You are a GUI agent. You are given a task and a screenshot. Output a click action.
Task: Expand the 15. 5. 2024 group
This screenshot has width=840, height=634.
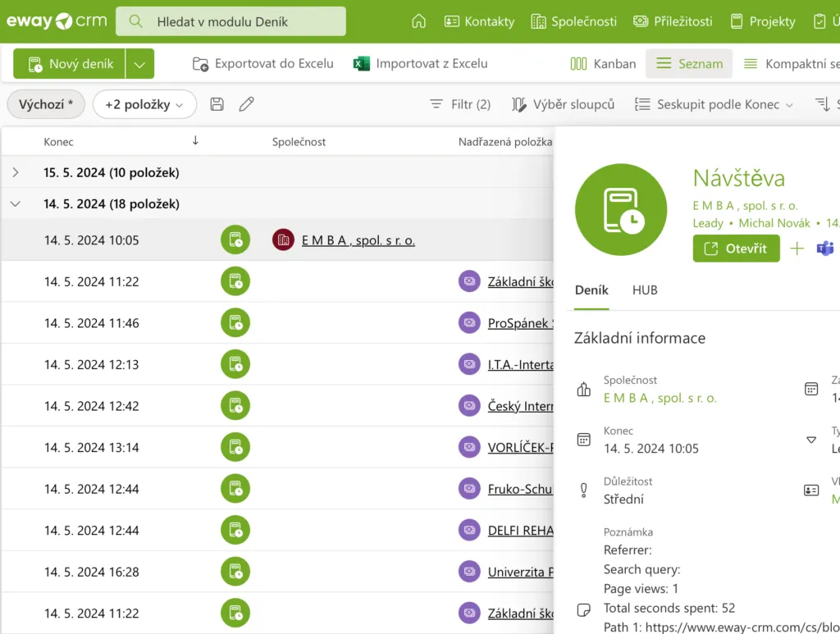[16, 172]
